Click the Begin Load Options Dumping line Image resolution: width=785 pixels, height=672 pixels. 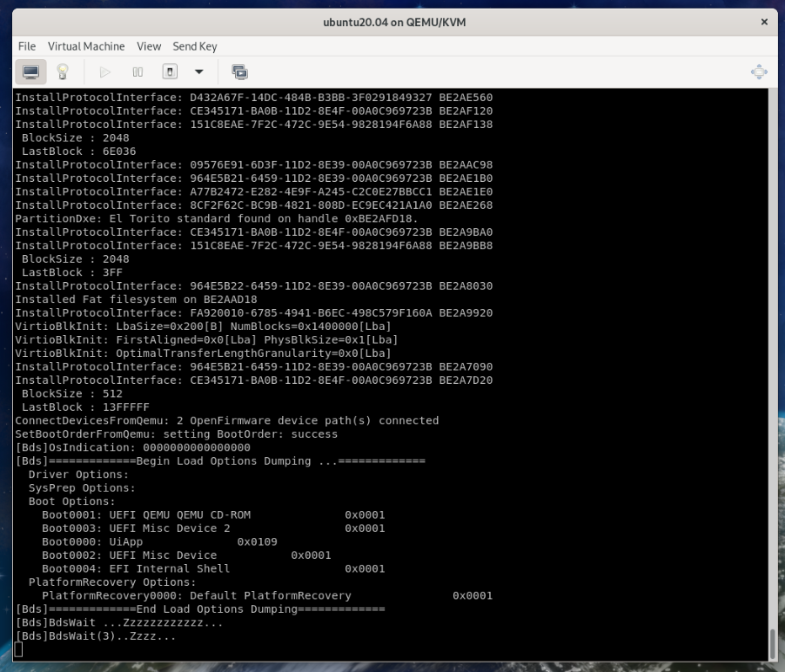pos(220,461)
